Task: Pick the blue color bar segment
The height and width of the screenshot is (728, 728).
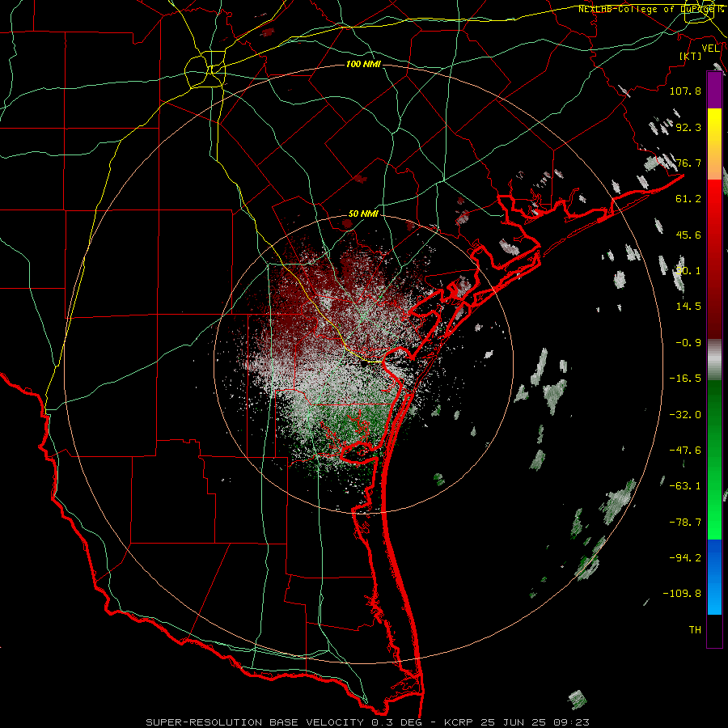Action: (714, 577)
